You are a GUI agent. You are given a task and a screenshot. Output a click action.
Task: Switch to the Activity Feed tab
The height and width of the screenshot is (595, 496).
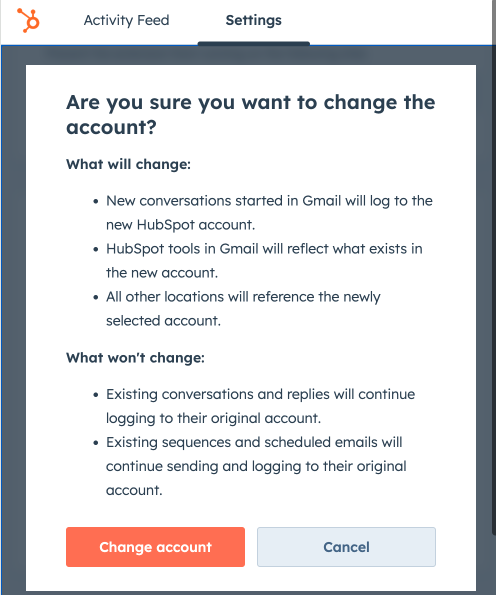(x=126, y=20)
